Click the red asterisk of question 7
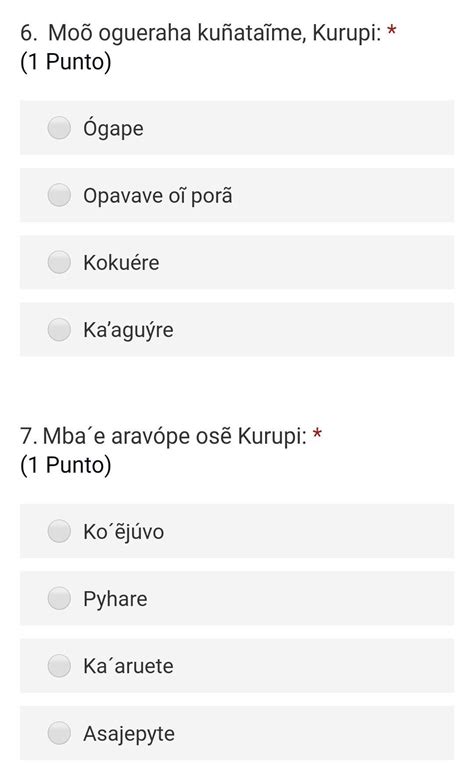This screenshot has height=779, width=474. coord(317,434)
